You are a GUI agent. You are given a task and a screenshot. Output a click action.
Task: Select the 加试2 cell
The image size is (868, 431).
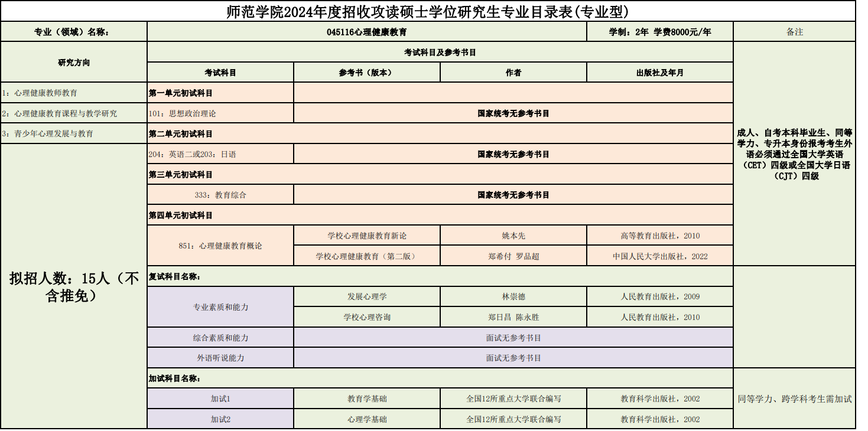click(220, 419)
